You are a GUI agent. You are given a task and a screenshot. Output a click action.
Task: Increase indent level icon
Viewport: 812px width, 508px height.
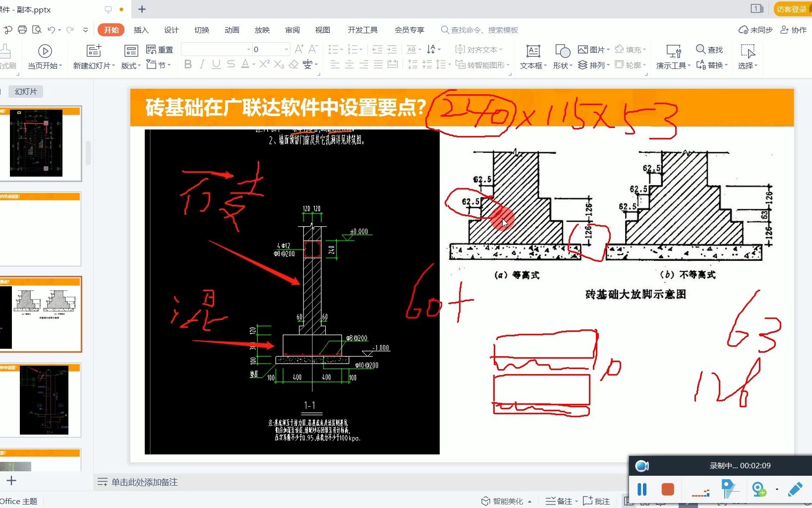tap(392, 49)
